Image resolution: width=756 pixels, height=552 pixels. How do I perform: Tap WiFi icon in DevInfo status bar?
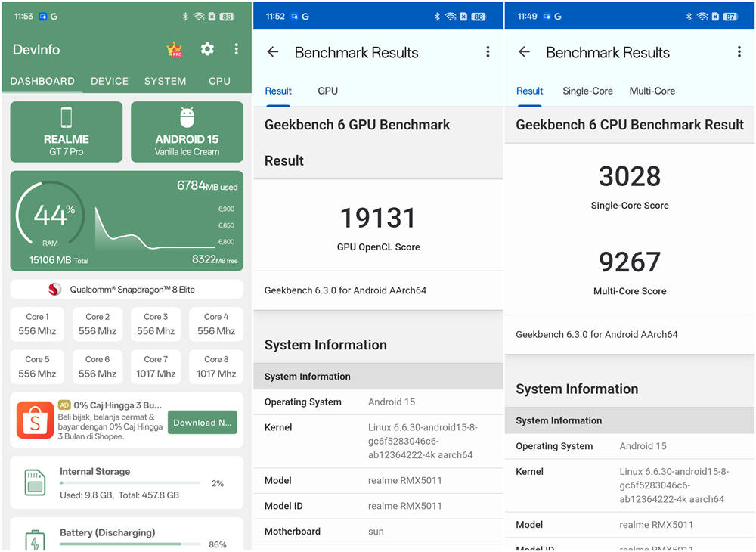[199, 17]
